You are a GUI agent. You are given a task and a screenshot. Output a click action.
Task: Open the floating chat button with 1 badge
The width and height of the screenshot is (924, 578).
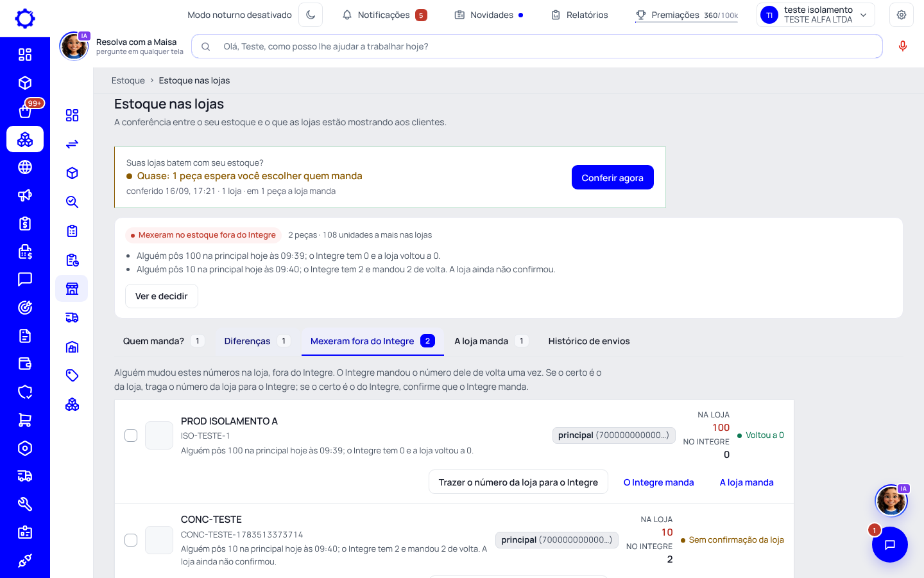(890, 545)
